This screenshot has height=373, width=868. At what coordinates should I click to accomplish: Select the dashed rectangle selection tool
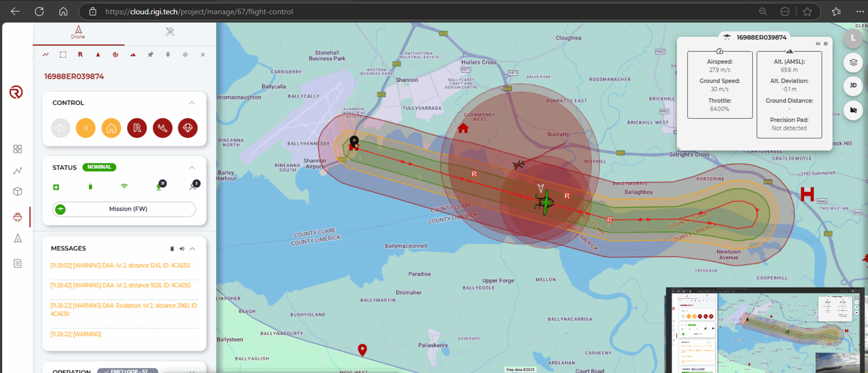[63, 55]
